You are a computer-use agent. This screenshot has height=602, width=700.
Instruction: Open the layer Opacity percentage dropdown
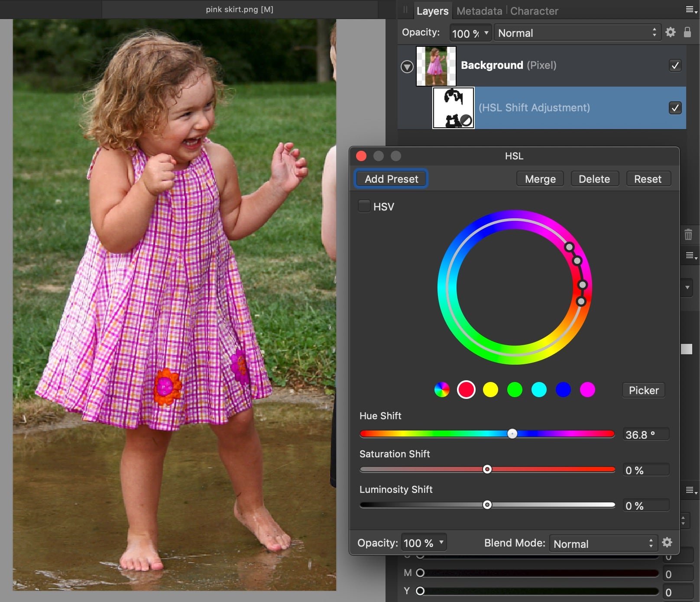click(470, 33)
